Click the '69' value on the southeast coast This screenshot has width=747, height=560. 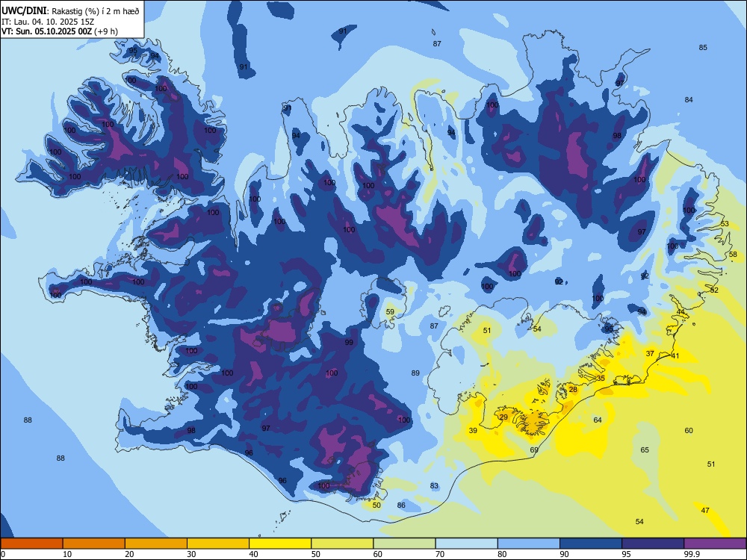534,449
